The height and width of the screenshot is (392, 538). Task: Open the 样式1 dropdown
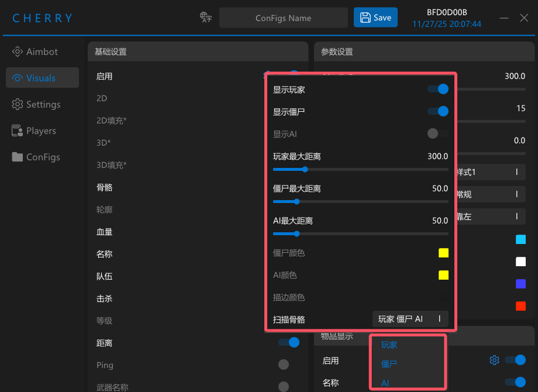[x=491, y=172]
